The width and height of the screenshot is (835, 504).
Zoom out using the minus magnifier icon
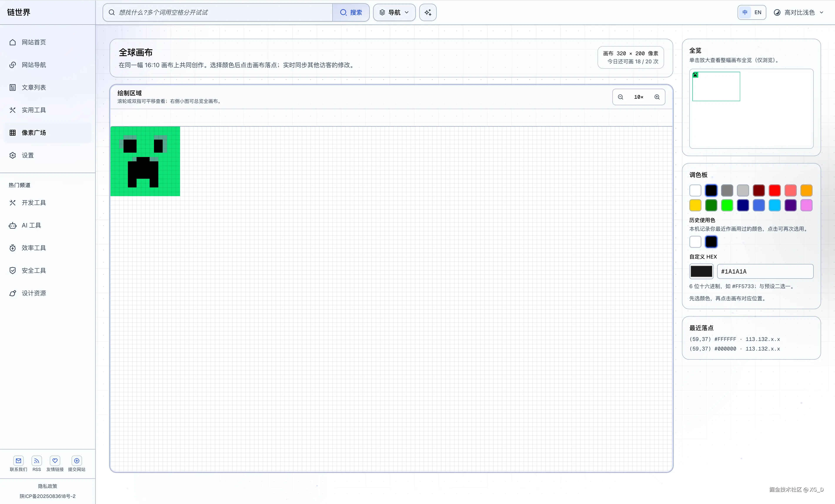[x=621, y=97]
